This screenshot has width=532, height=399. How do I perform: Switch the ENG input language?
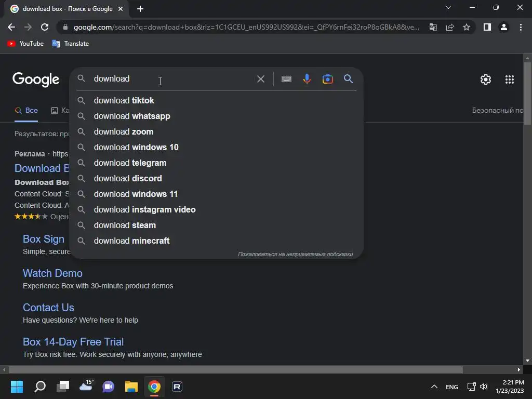(x=451, y=387)
